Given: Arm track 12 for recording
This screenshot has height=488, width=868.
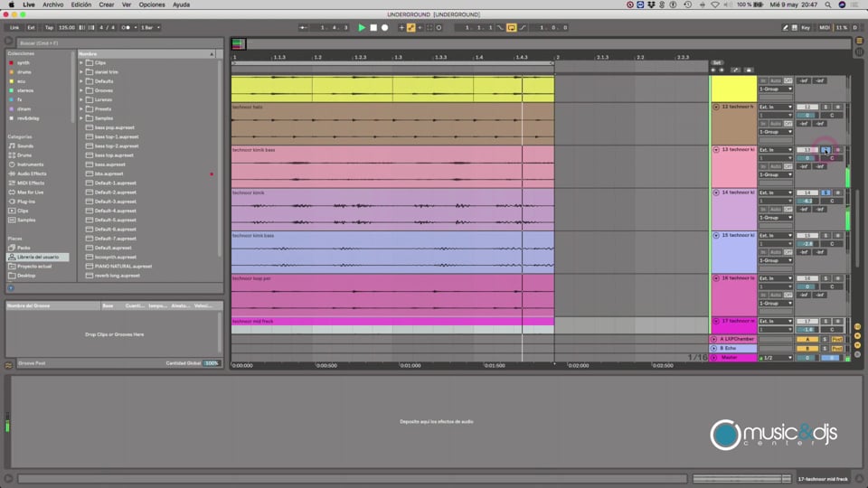Looking at the screenshot, I should (837, 107).
